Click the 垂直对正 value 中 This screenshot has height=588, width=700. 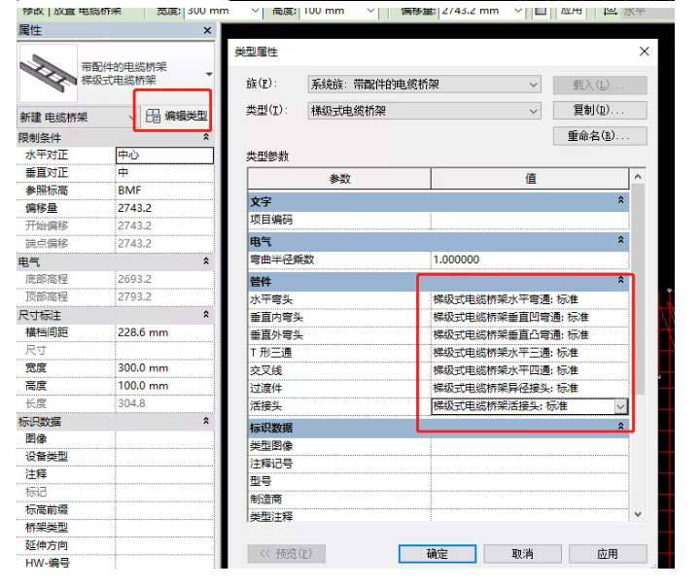(164, 173)
